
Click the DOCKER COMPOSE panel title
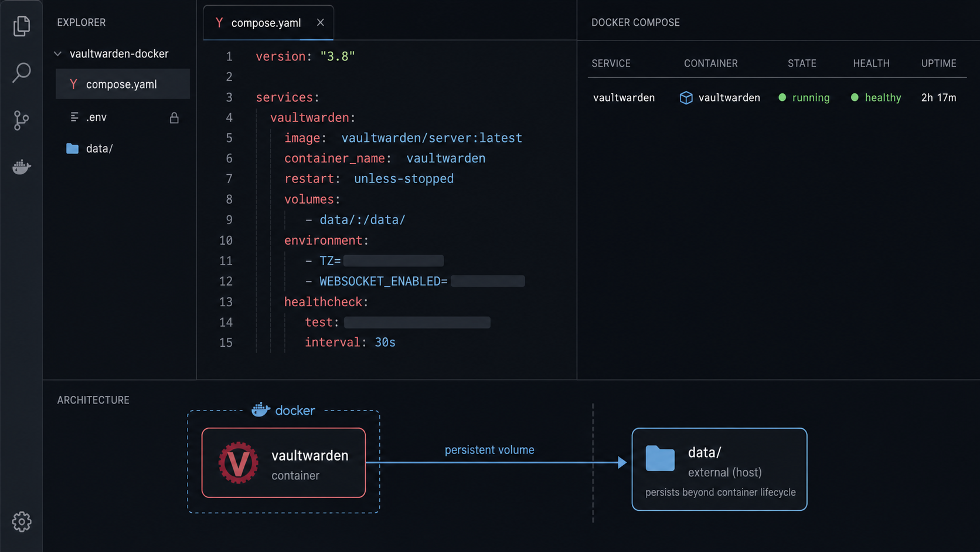635,22
